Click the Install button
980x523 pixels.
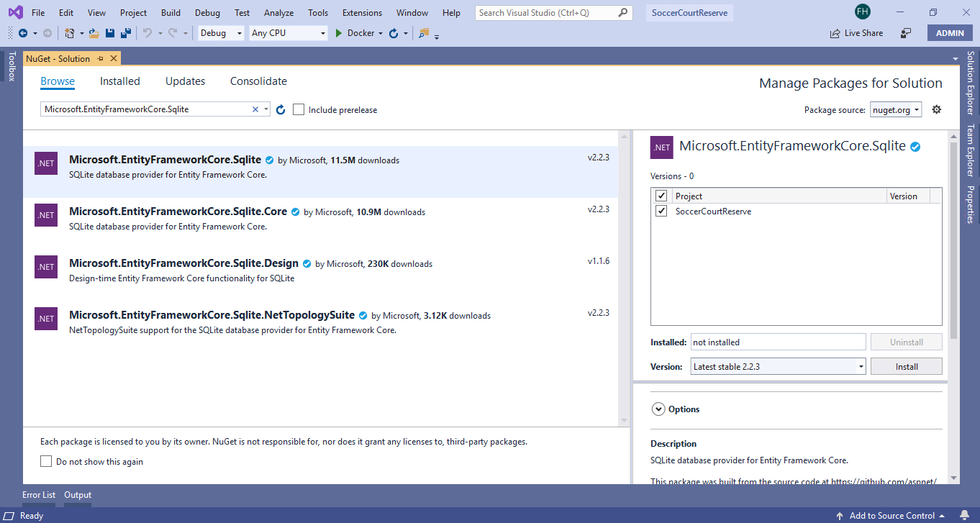907,366
